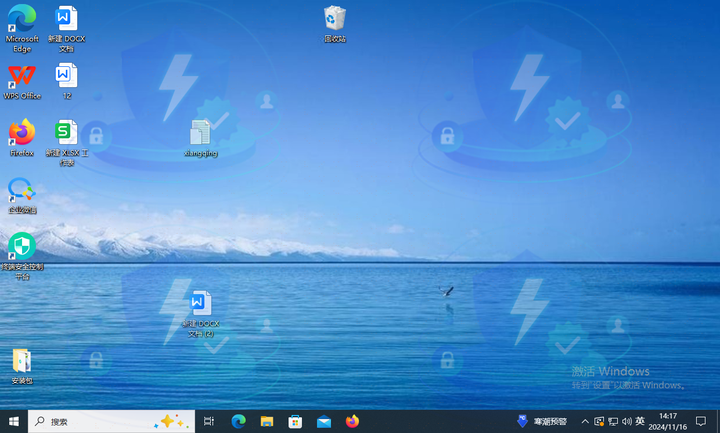Viewport: 720px width, 433px height.
Task: Open the Firefox desktop shortcut
Action: click(22, 132)
